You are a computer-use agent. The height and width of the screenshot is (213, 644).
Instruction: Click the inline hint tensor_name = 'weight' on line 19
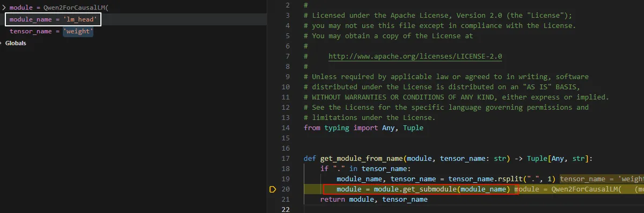tap(602, 179)
